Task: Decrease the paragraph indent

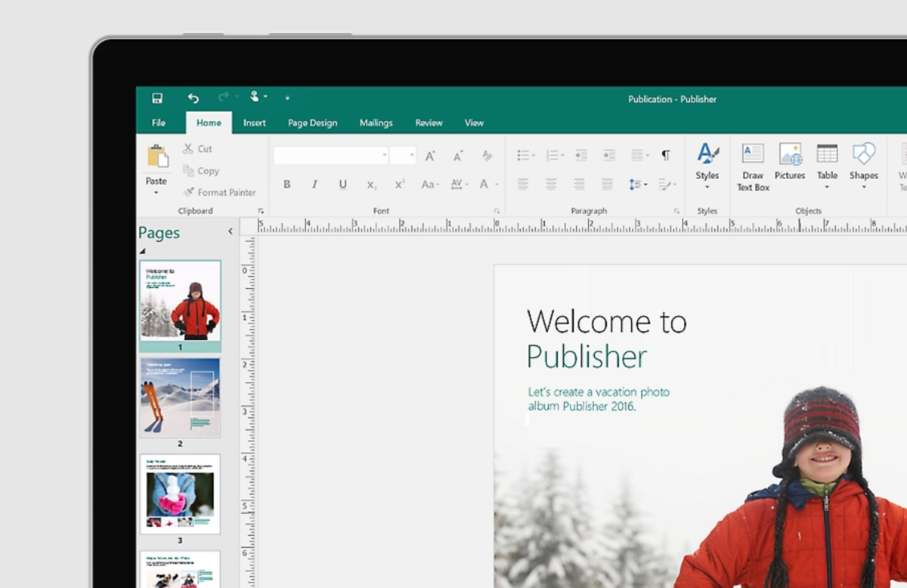Action: tap(580, 156)
